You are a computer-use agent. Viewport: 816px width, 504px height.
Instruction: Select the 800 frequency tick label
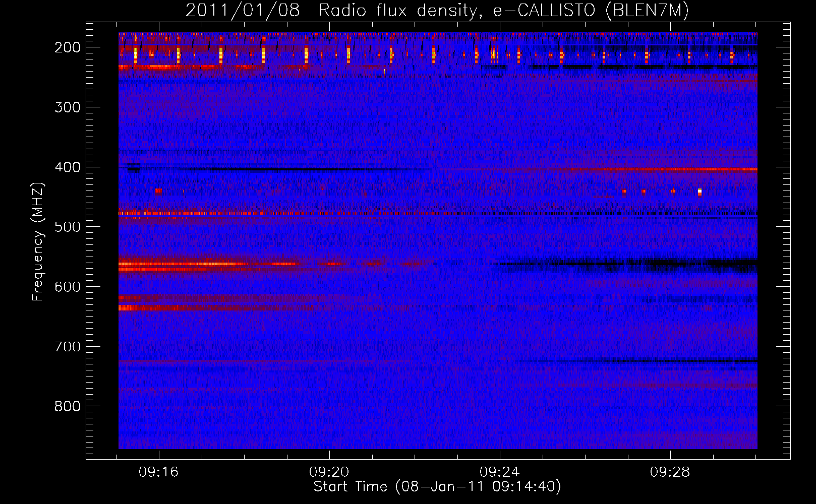point(68,406)
